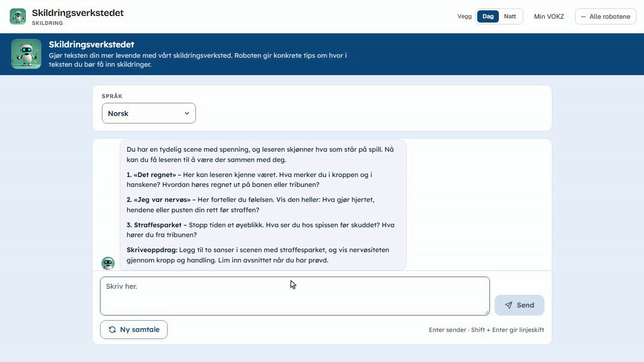Start a new chat with Ny samtale
Viewport: 644px width, 362px height.
134,329
